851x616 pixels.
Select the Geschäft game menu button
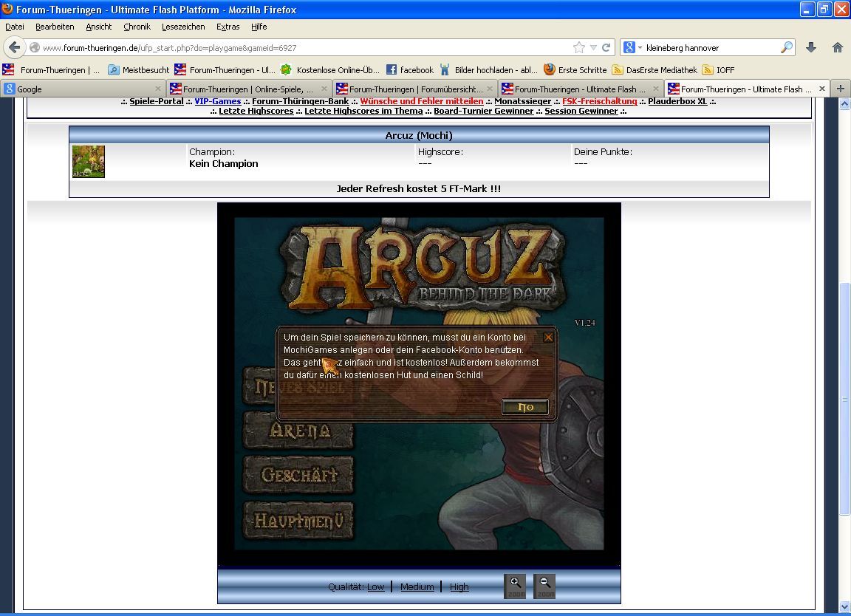(x=299, y=475)
